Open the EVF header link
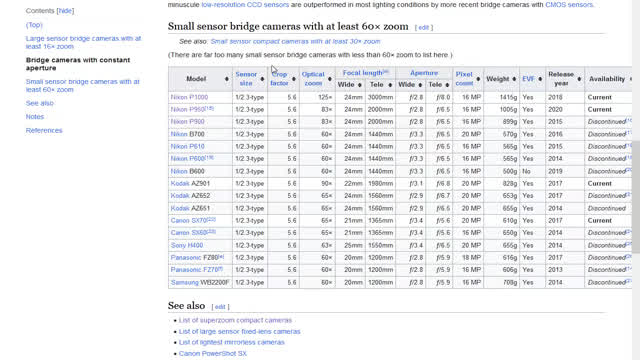 pyautogui.click(x=528, y=79)
